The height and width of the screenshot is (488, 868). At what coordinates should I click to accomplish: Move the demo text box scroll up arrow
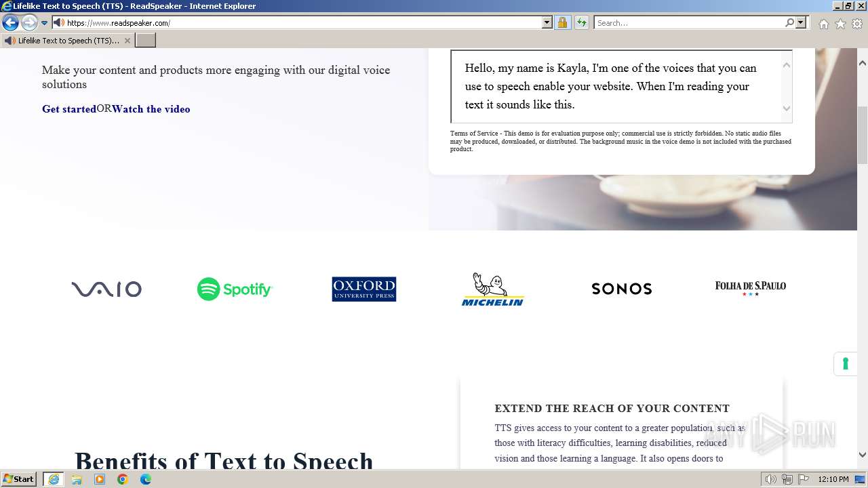[787, 65]
